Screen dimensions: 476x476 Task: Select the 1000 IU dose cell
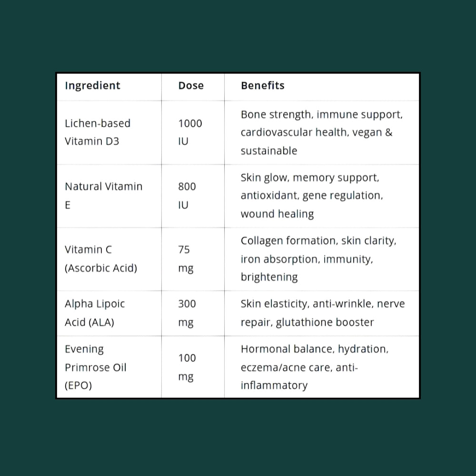pyautogui.click(x=190, y=132)
